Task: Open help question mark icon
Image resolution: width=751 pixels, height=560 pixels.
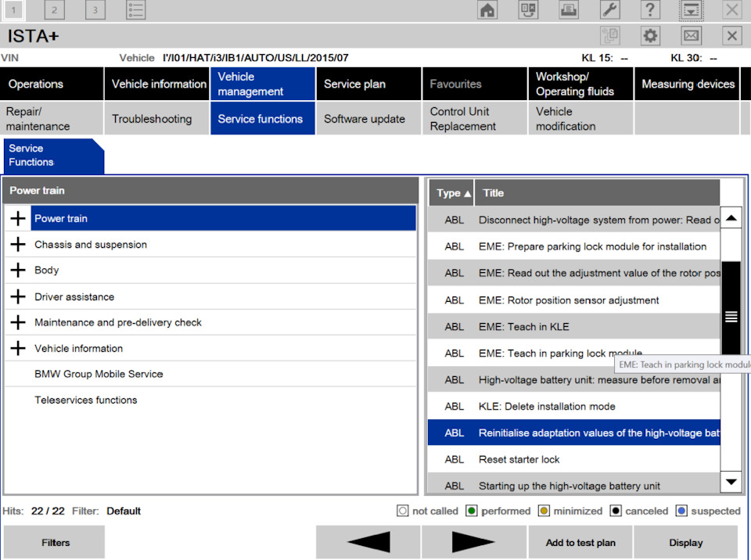Action: 650,10
